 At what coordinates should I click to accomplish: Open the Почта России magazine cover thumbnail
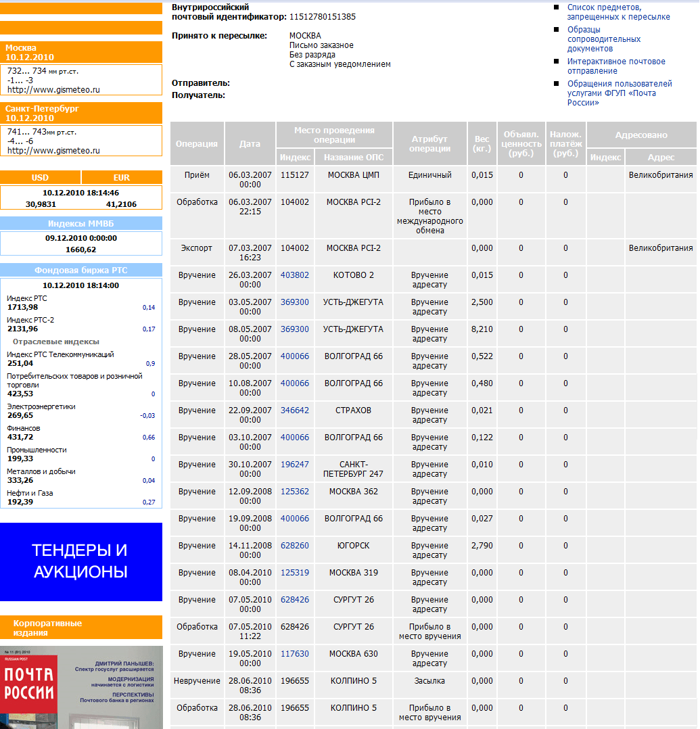coord(81,687)
